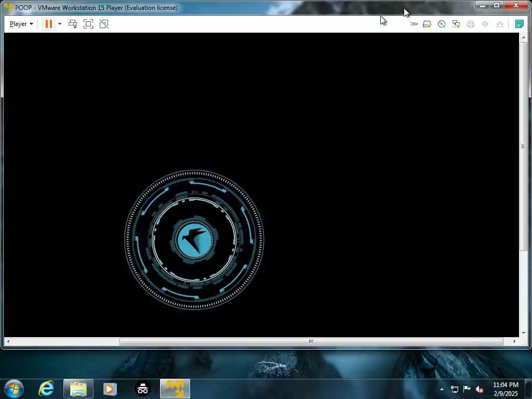Open the hard disk device icon
The width and height of the screenshot is (532, 399).
(427, 24)
